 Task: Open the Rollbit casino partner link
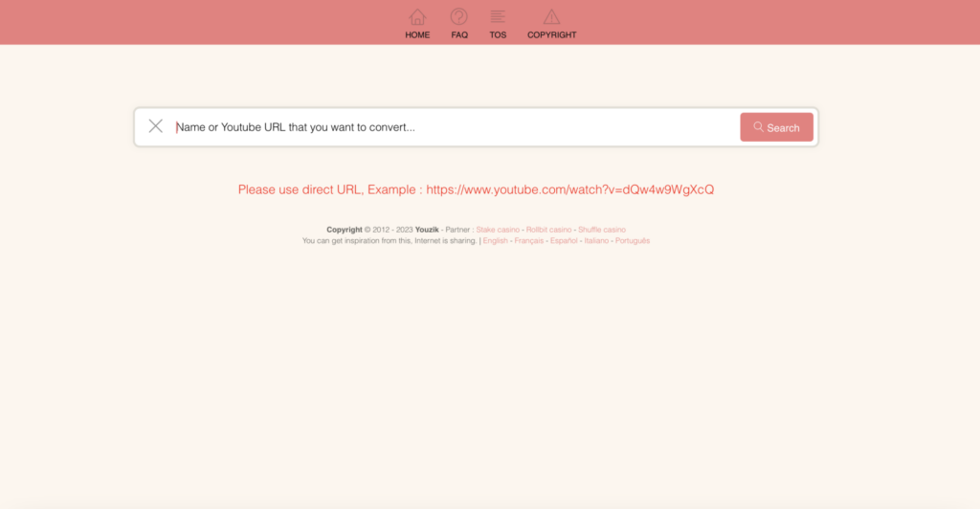click(548, 230)
